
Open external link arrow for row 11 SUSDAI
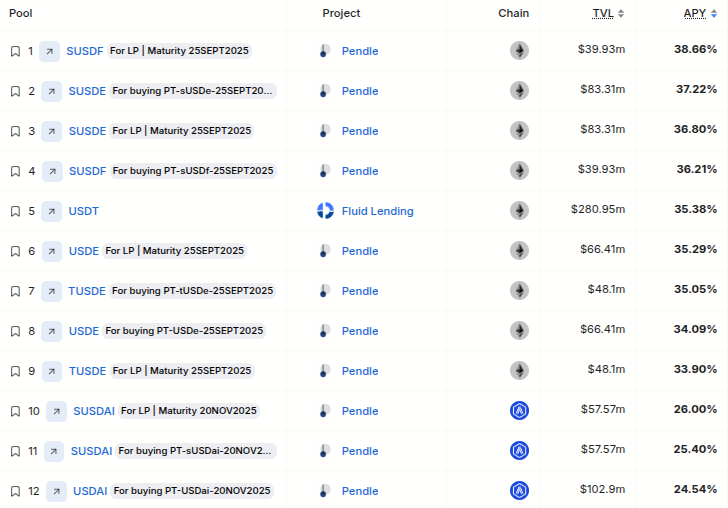[x=54, y=451]
